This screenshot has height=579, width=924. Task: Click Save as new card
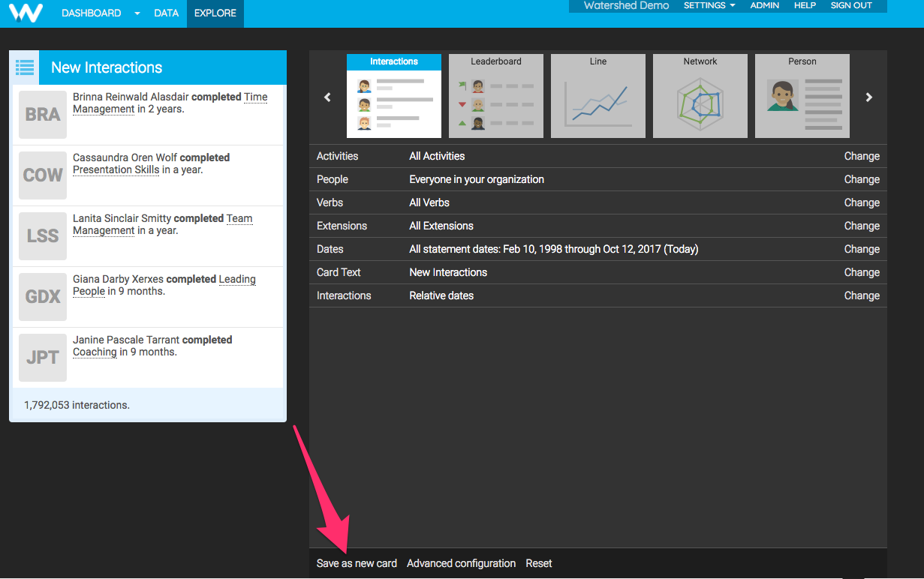pyautogui.click(x=357, y=563)
